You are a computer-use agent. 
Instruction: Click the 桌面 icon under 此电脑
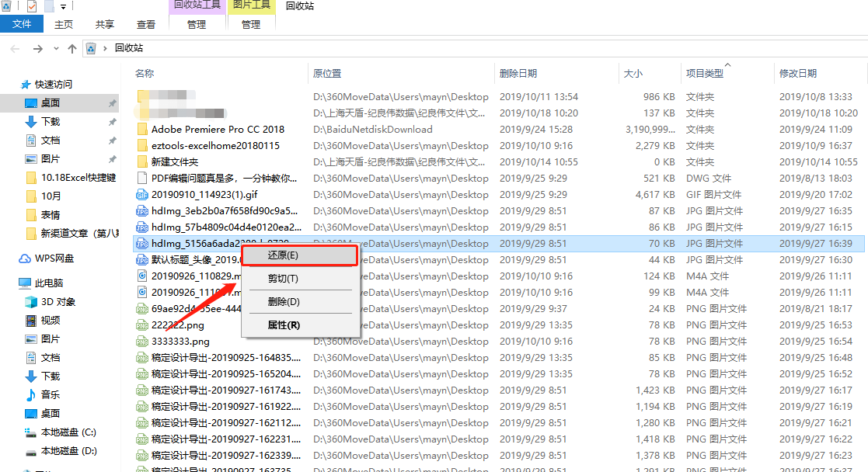[31, 413]
